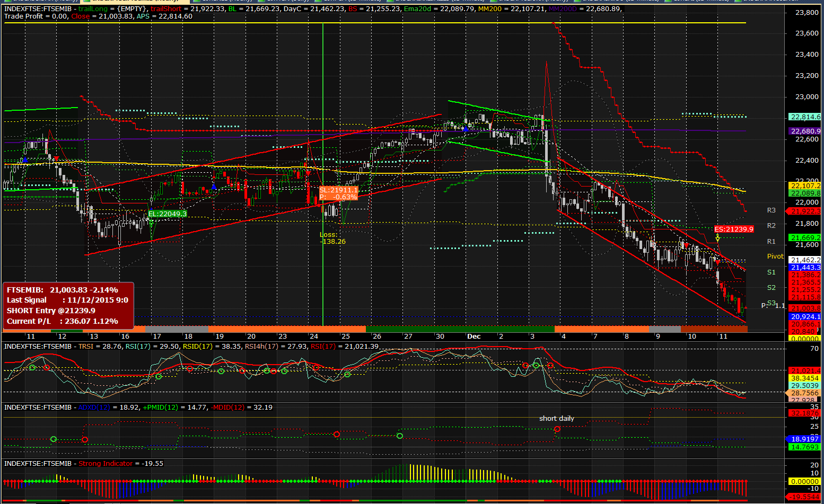824x504 pixels.
Task: Click the blue 21,443.3 price label
Action: click(805, 268)
